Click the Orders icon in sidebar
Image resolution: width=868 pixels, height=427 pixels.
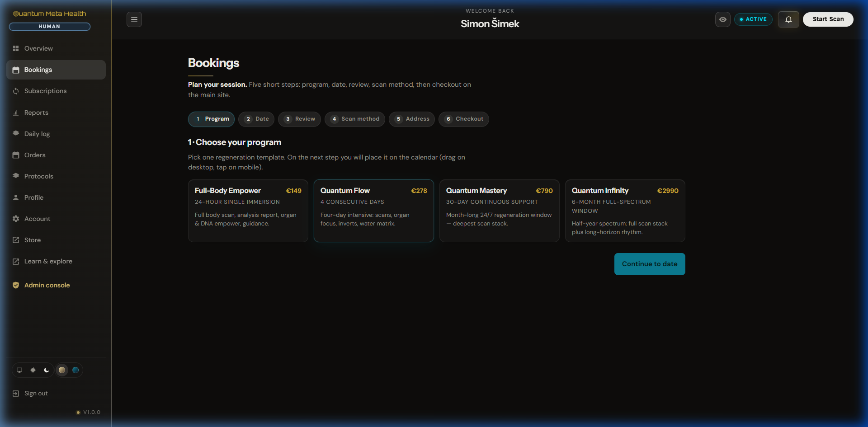[16, 155]
